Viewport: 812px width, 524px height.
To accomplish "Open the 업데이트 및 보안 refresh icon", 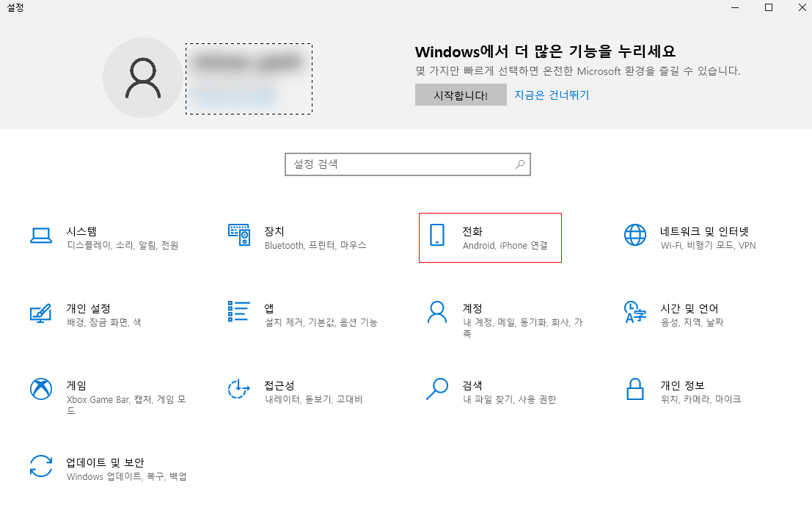I will point(41,466).
